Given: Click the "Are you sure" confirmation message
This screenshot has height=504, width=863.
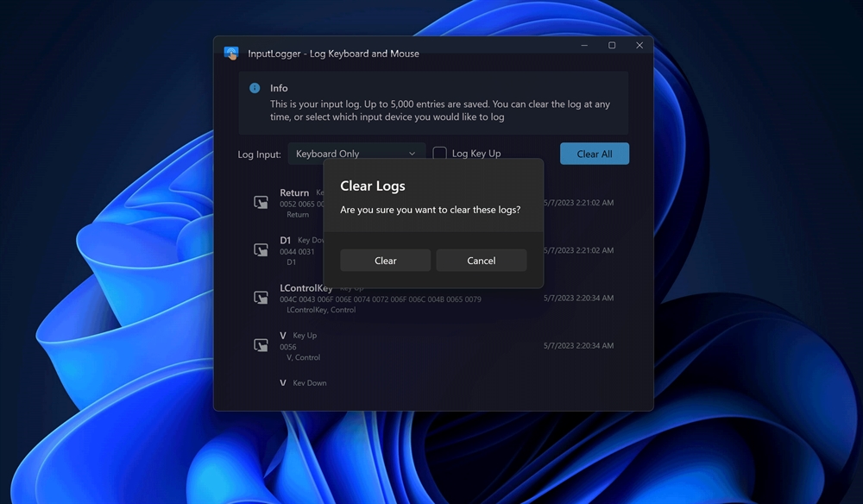Looking at the screenshot, I should pos(430,210).
